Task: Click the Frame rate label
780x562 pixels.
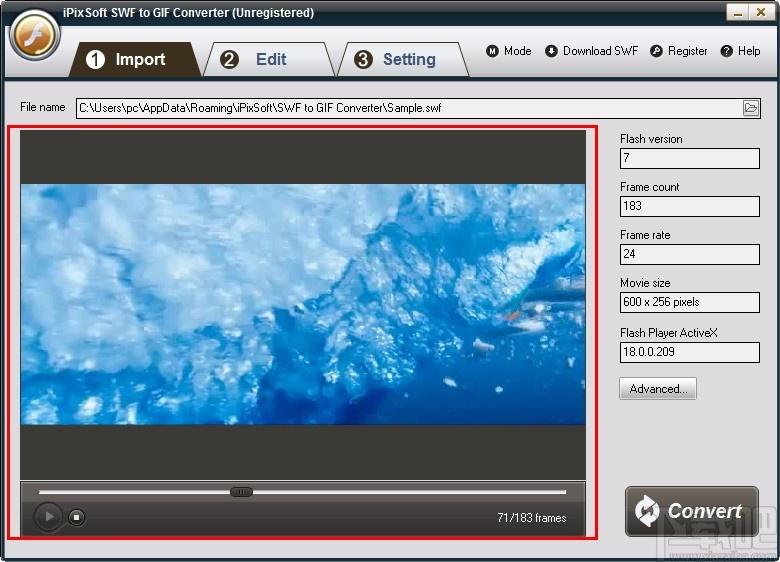Action: pyautogui.click(x=645, y=235)
